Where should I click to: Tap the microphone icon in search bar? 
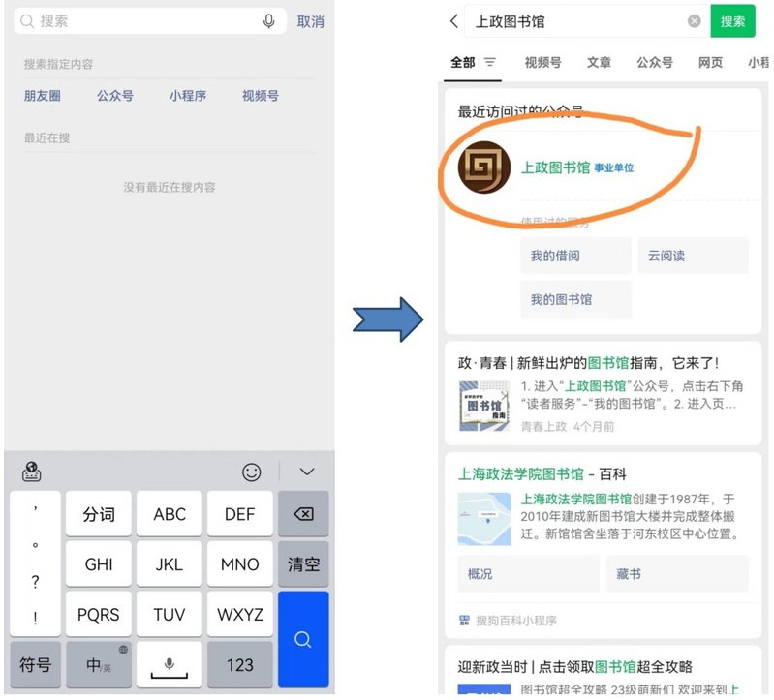click(x=268, y=21)
